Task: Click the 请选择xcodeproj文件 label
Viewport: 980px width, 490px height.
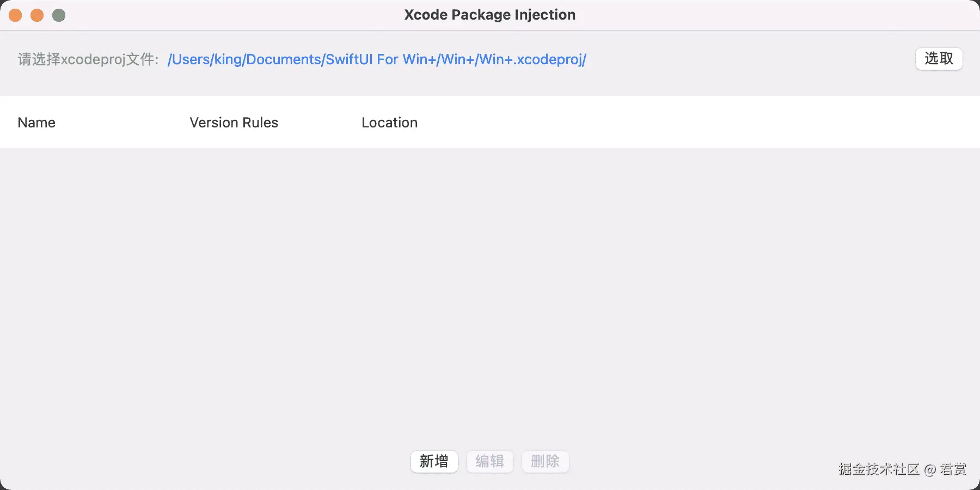Action: coord(87,59)
